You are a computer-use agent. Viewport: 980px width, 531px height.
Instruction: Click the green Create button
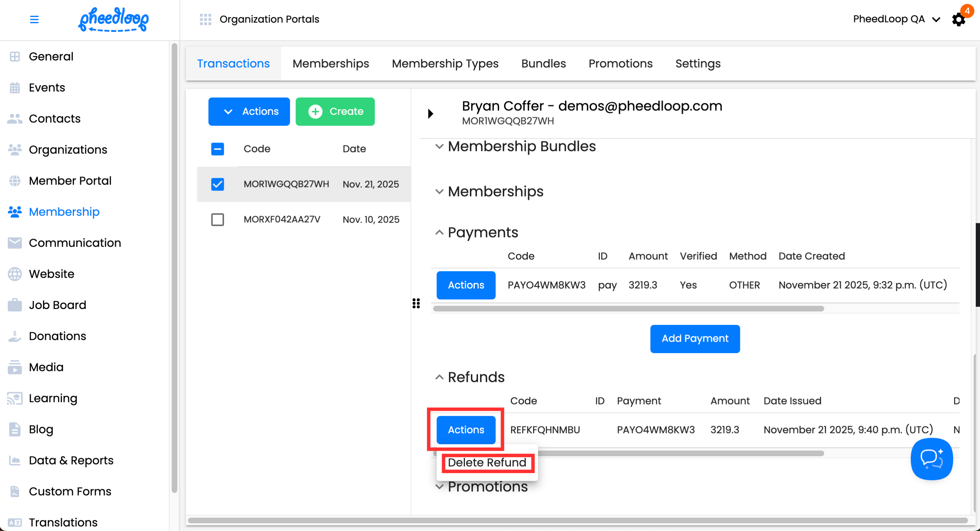(x=335, y=111)
